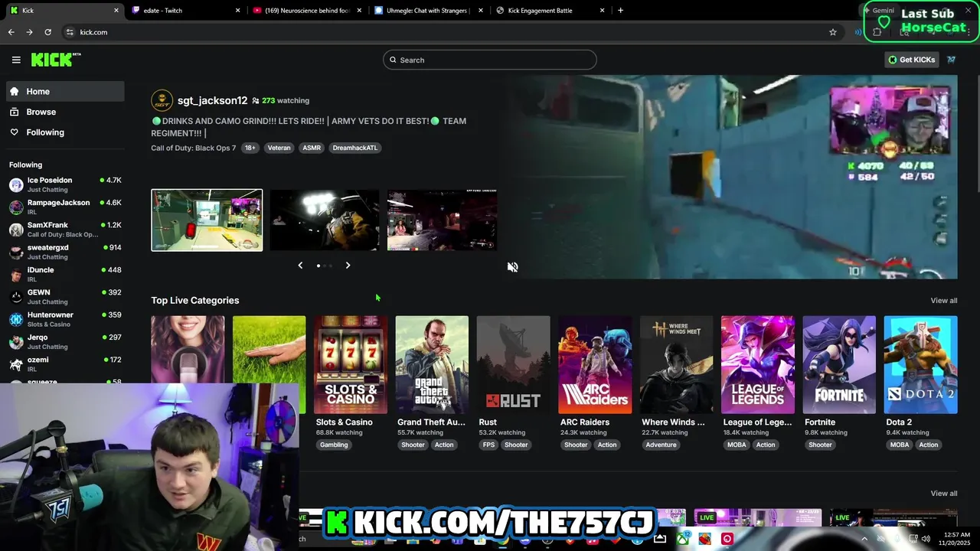Image resolution: width=980 pixels, height=551 pixels.
Task: Open the ARC Raiders category cover
Action: (x=595, y=365)
